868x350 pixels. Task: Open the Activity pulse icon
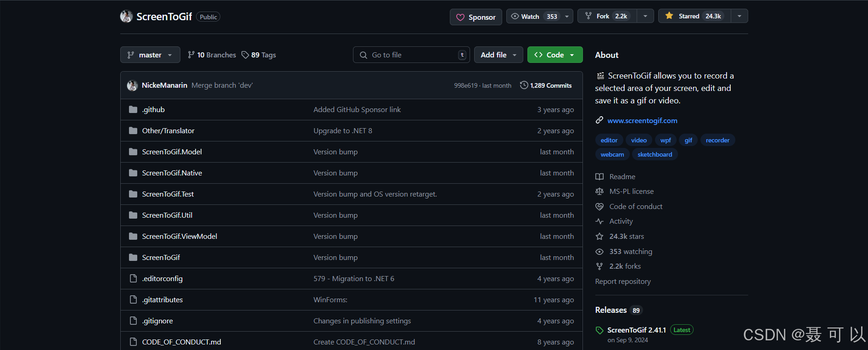point(599,221)
